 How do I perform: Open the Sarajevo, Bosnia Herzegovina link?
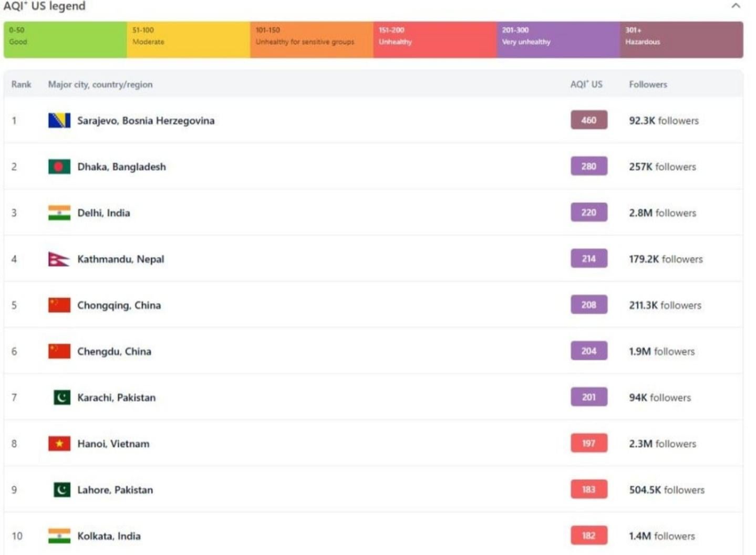click(x=146, y=121)
